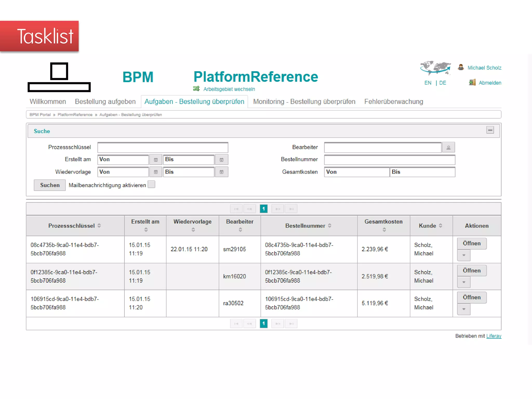Toggle sort on the Kunde column
Screen dimensions: 532x399
(441, 226)
